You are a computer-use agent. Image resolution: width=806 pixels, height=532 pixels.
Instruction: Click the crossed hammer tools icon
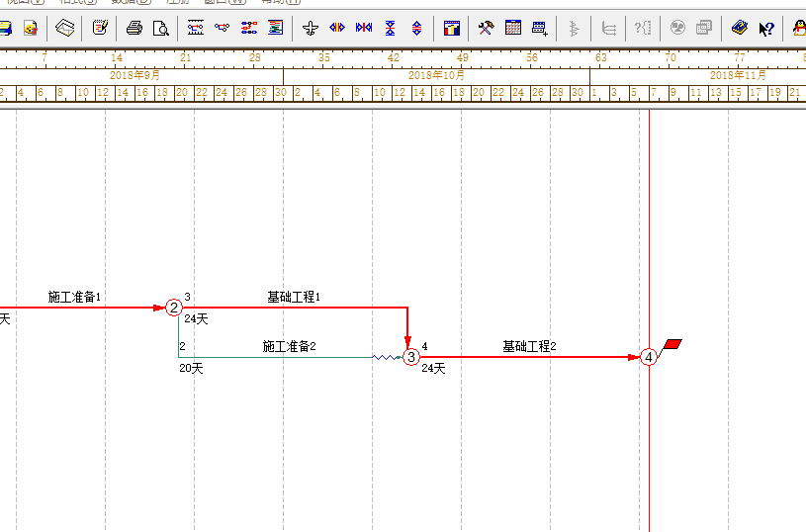click(x=486, y=28)
